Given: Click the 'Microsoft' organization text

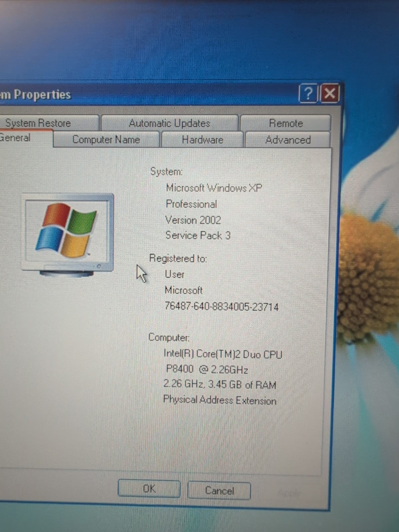Looking at the screenshot, I should tap(184, 290).
